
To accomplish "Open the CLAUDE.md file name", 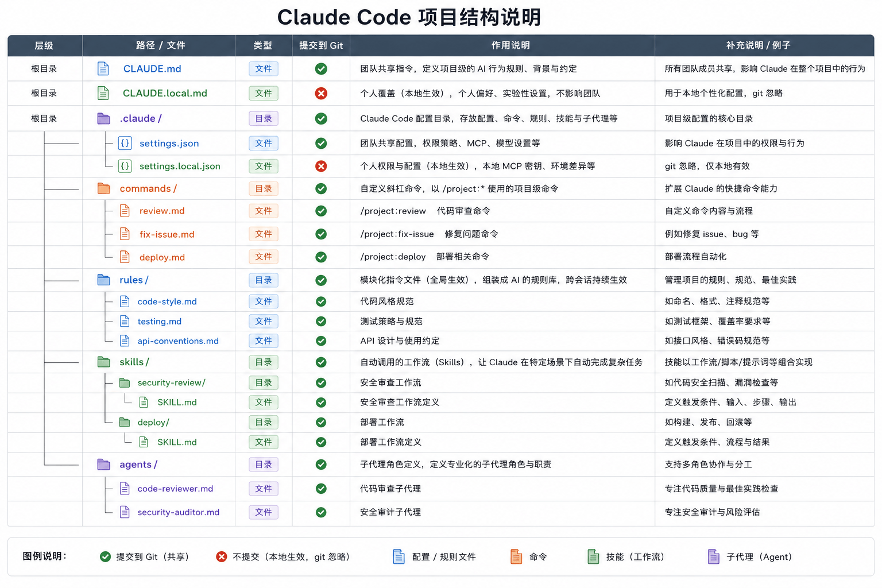I will point(152,69).
